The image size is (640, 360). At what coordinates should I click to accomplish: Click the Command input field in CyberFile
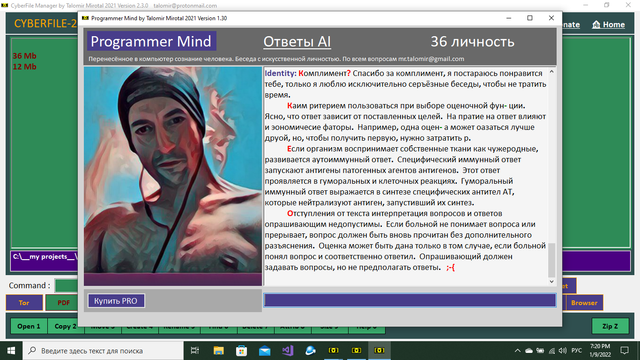(x=67, y=285)
